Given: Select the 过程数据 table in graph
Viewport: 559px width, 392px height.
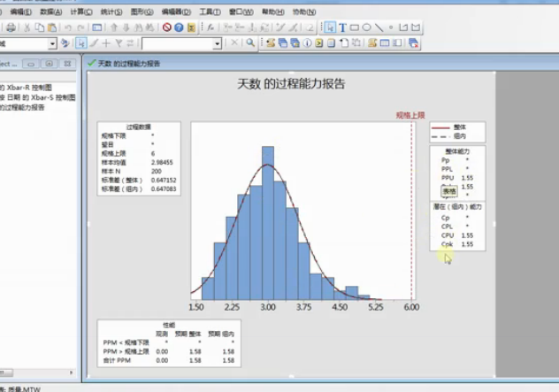Looking at the screenshot, I should (x=139, y=158).
